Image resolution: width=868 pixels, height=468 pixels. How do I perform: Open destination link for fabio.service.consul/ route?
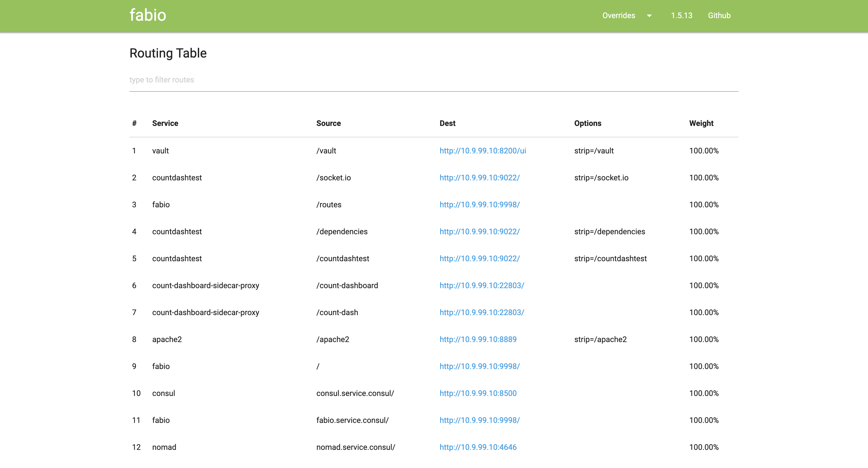(480, 421)
